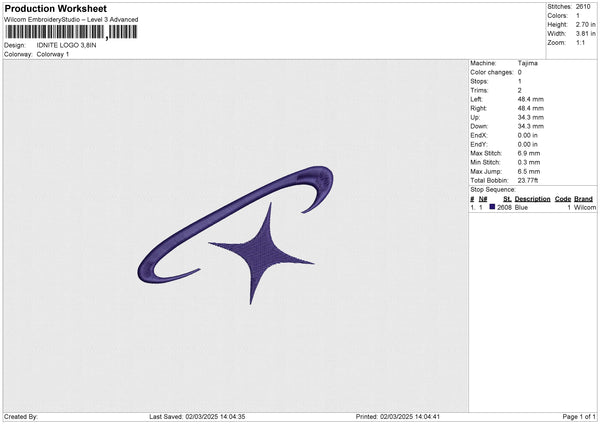The image size is (600, 424).
Task: Click the 'Brand' column header
Action: pyautogui.click(x=583, y=199)
